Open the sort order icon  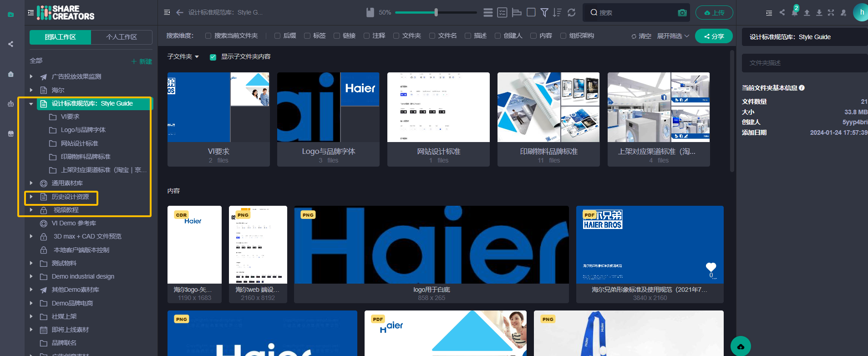557,12
